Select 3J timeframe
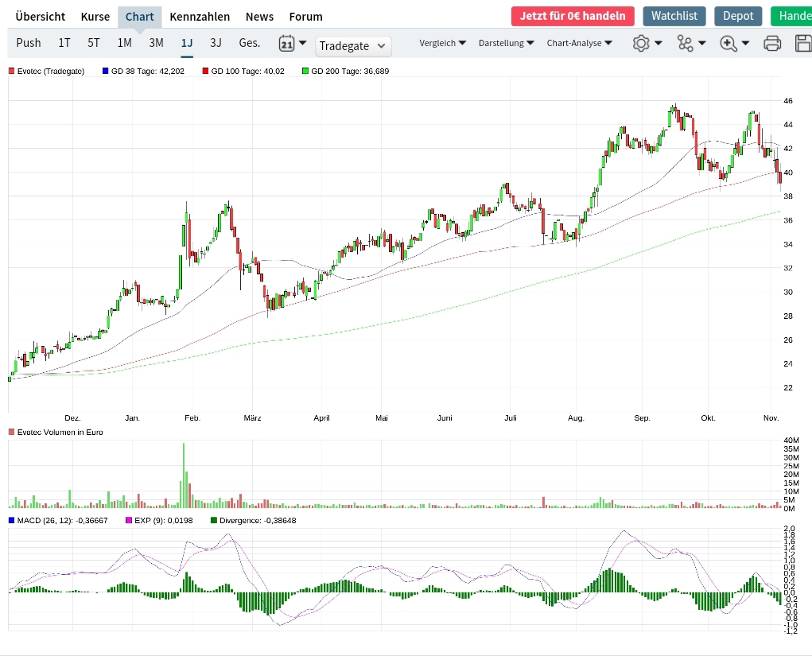 216,42
